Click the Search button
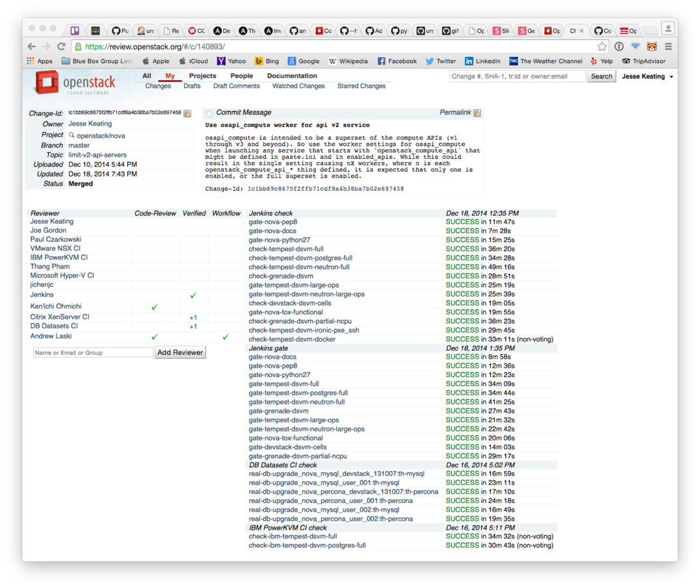Viewport: 700px width, 588px height. click(x=601, y=76)
